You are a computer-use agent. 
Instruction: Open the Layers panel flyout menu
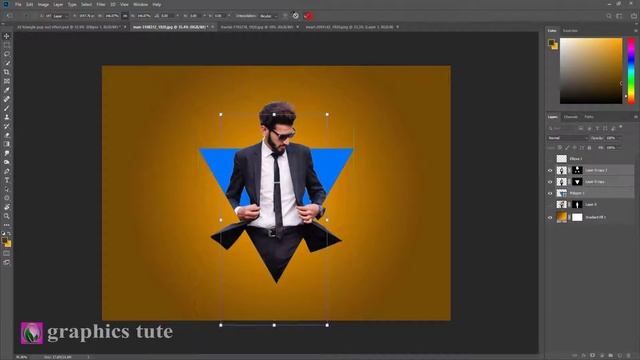point(636,117)
